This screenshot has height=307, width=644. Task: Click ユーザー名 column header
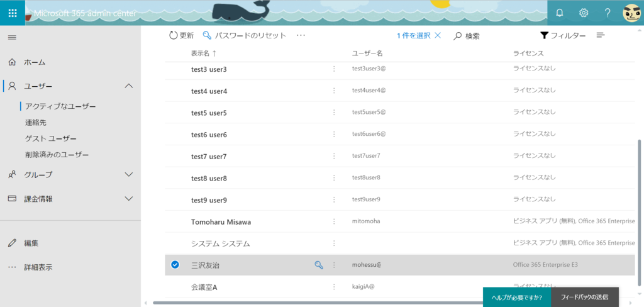point(367,53)
